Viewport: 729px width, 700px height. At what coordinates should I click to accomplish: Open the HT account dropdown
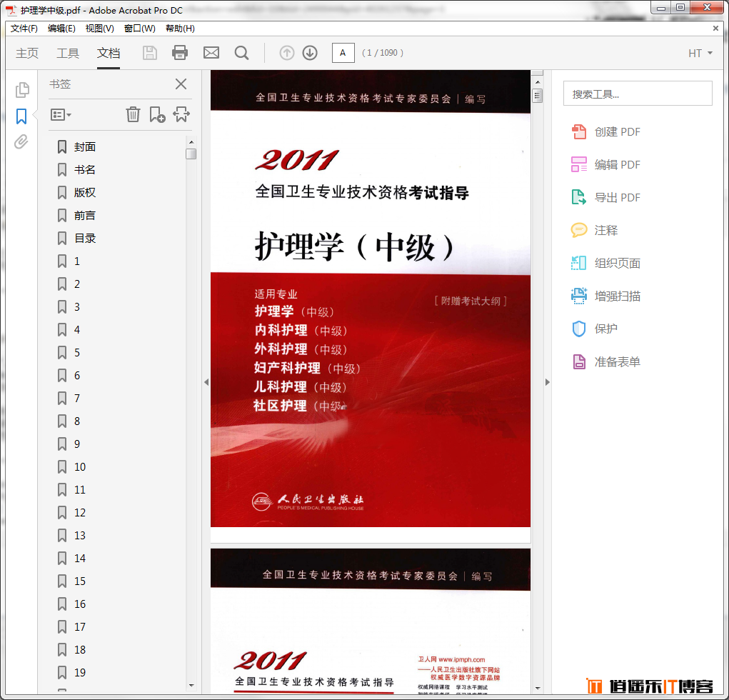pyautogui.click(x=700, y=54)
